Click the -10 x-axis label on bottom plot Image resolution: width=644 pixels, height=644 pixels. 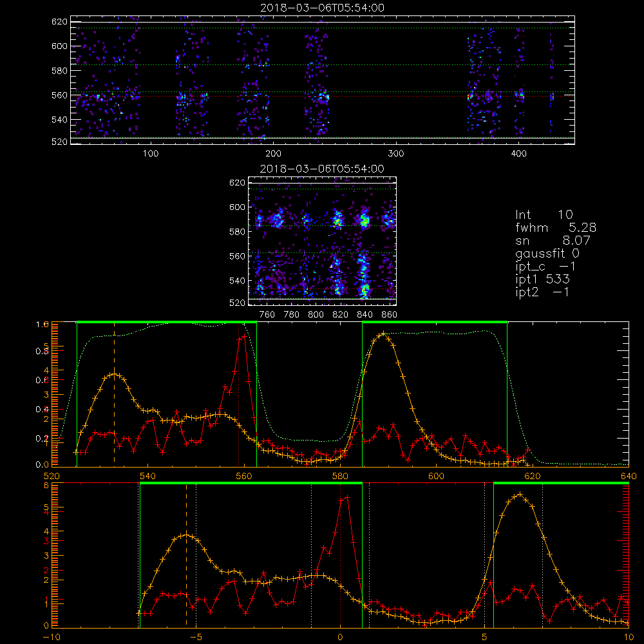point(52,637)
